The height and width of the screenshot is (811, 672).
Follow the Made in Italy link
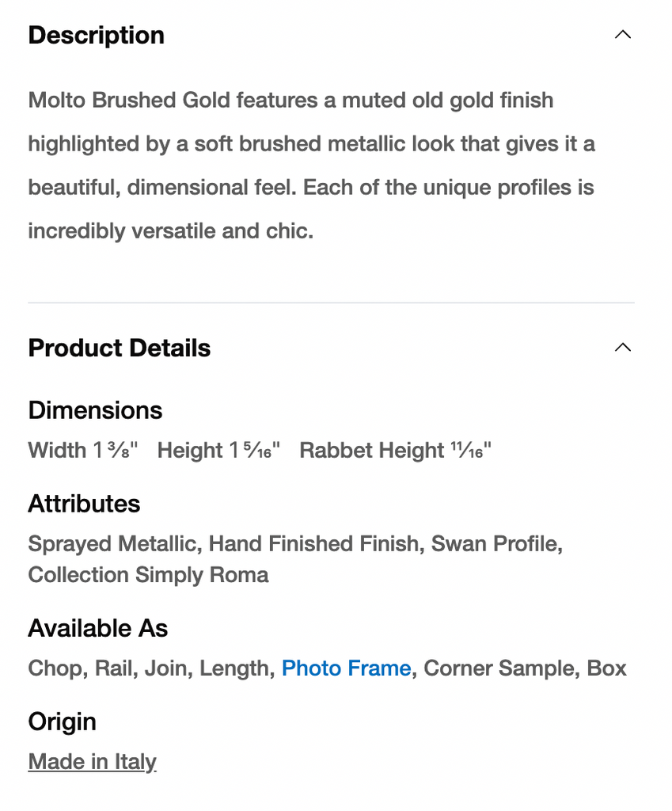coord(93,762)
